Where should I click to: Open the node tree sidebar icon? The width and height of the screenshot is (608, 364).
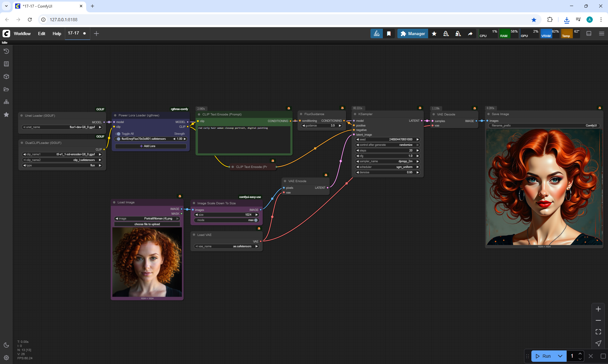tap(6, 102)
